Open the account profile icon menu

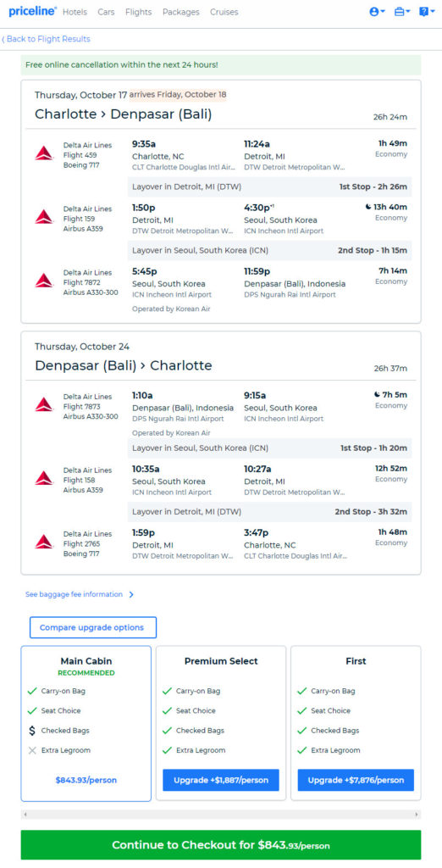click(377, 12)
